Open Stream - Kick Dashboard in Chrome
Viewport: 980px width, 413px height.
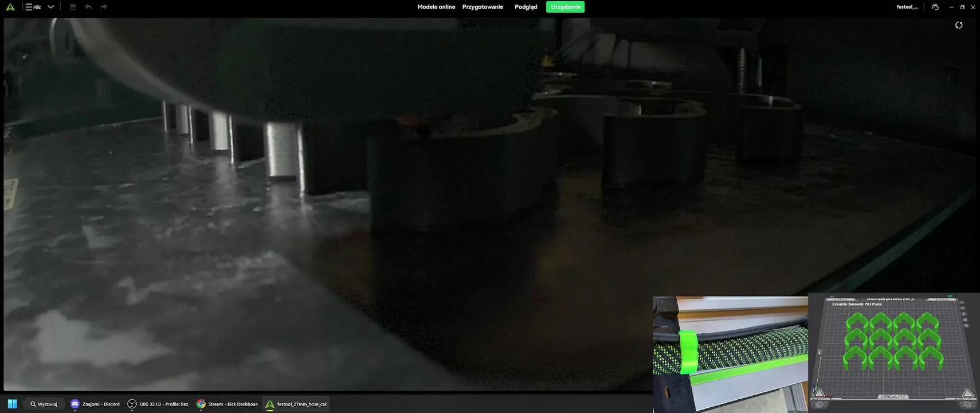[227, 404]
